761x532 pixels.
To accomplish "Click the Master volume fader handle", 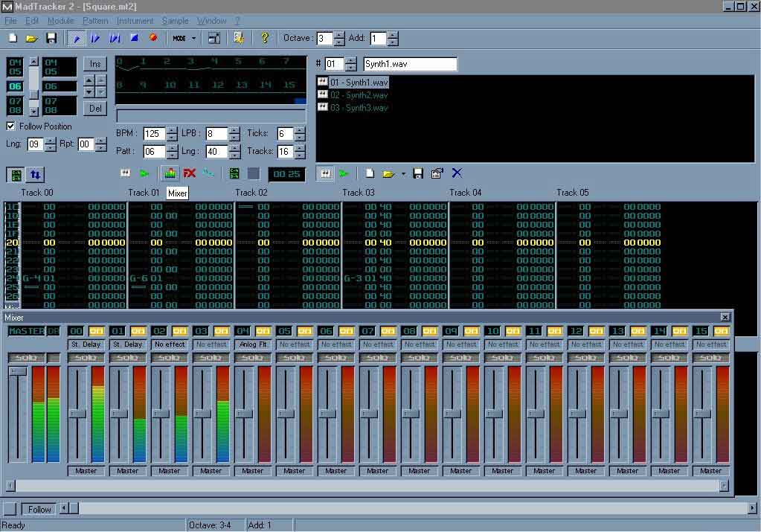I will [x=17, y=371].
